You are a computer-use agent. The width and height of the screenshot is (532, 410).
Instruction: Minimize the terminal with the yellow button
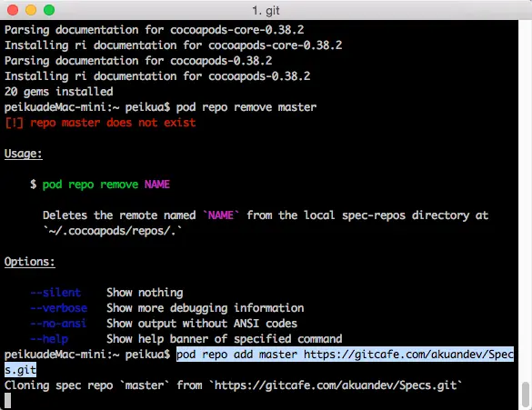[31, 10]
